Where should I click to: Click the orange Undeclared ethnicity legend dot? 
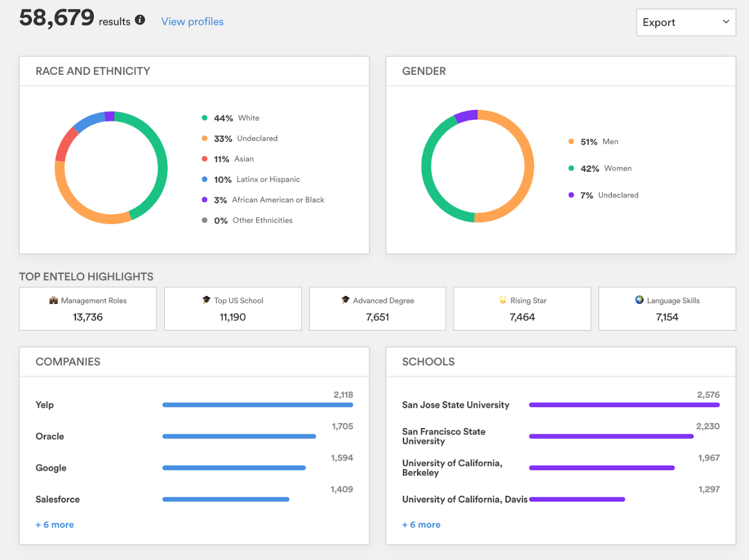(205, 138)
